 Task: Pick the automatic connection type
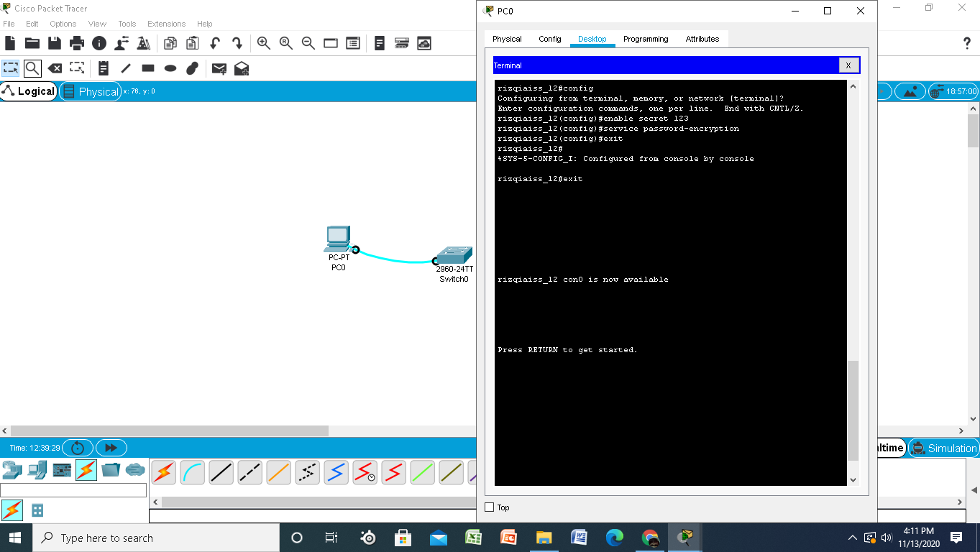click(164, 472)
